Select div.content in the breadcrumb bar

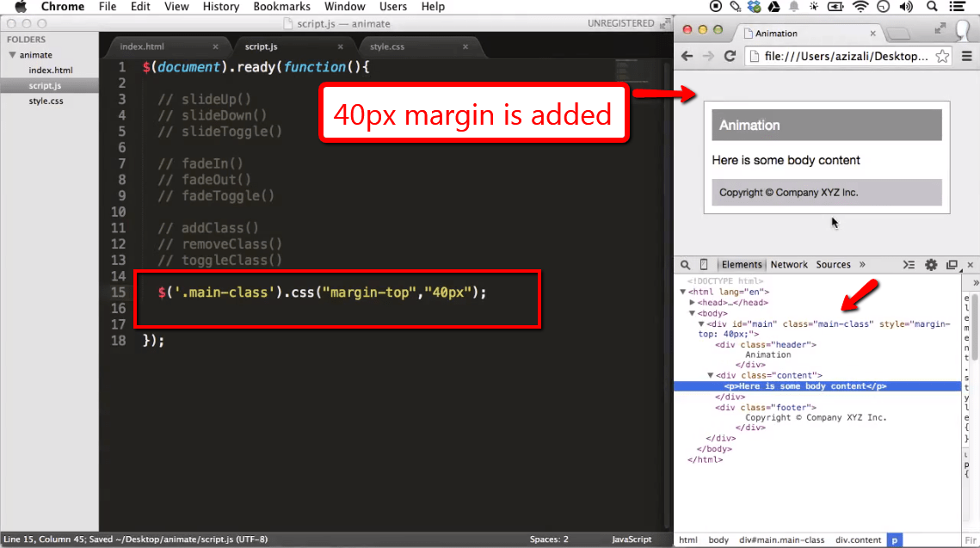coord(858,539)
